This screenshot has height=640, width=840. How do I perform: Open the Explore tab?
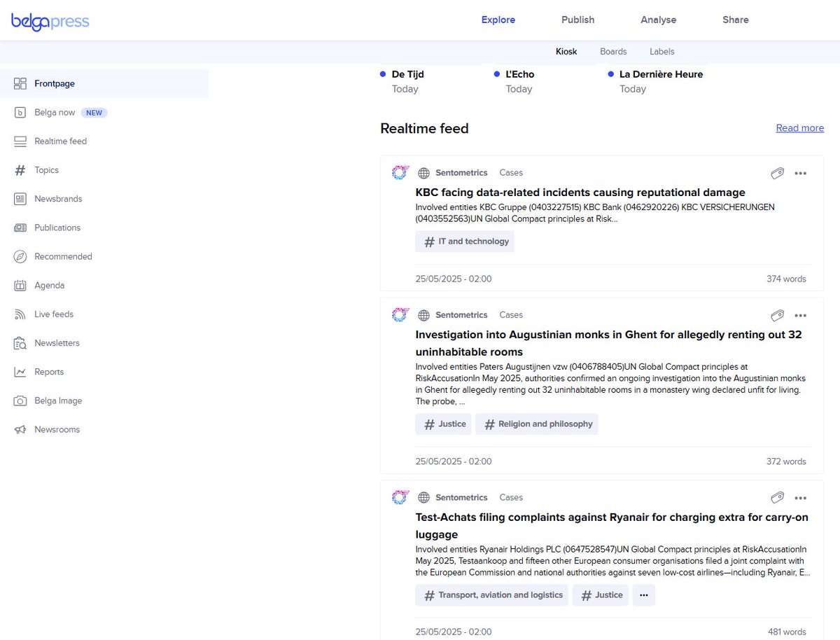click(498, 20)
